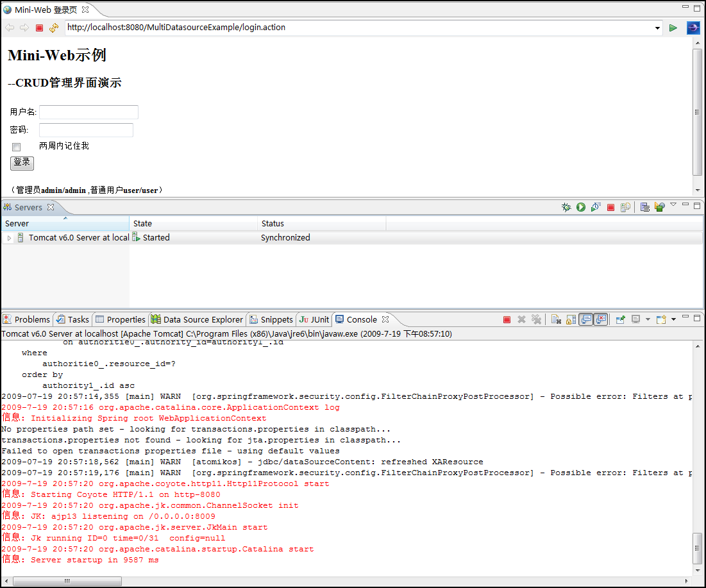Click the console scroll down arrow
The image size is (706, 588).
tap(697, 570)
